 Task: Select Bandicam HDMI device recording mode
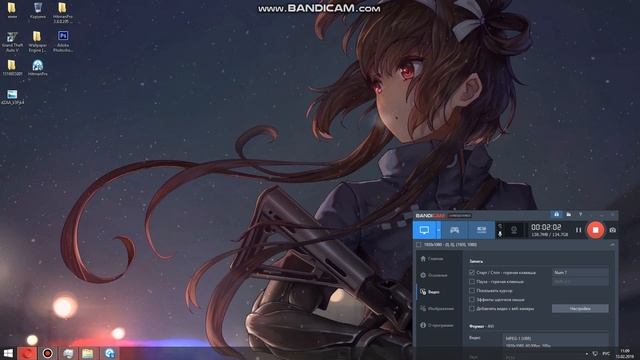pos(482,230)
